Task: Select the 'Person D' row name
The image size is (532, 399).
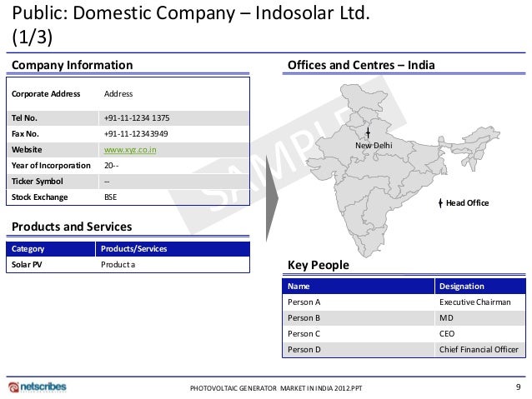Action: point(304,350)
